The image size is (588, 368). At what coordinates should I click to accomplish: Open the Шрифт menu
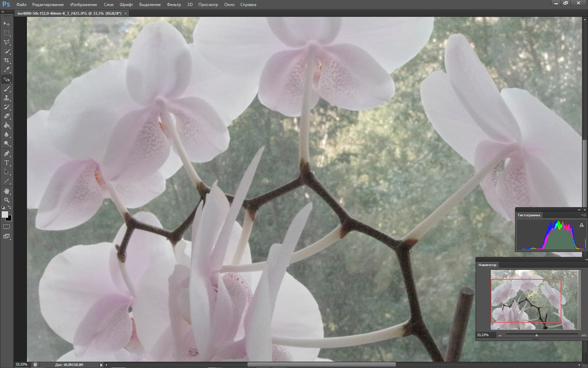coord(126,5)
